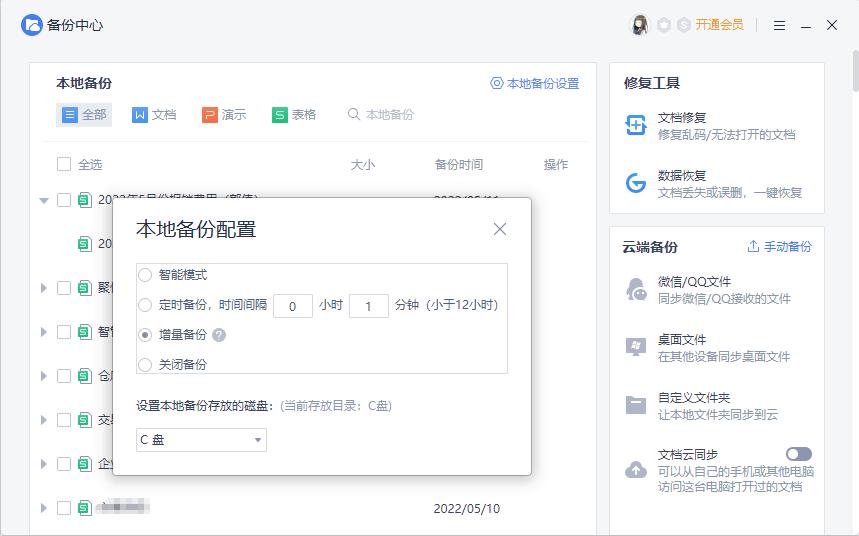Click the 微信/QQ文件 cloud icon
Viewport: 859px width, 536px height.
[636, 289]
